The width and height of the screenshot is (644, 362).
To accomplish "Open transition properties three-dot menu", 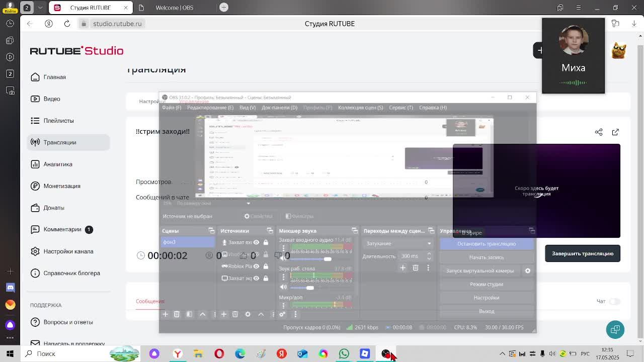I will click(x=428, y=268).
